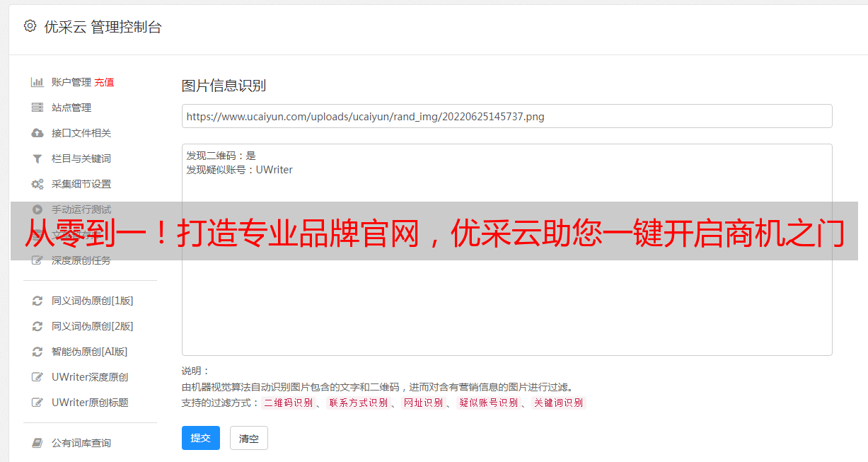Image resolution: width=868 pixels, height=462 pixels.
Task: Click the blue 提交 submit button
Action: click(x=201, y=438)
